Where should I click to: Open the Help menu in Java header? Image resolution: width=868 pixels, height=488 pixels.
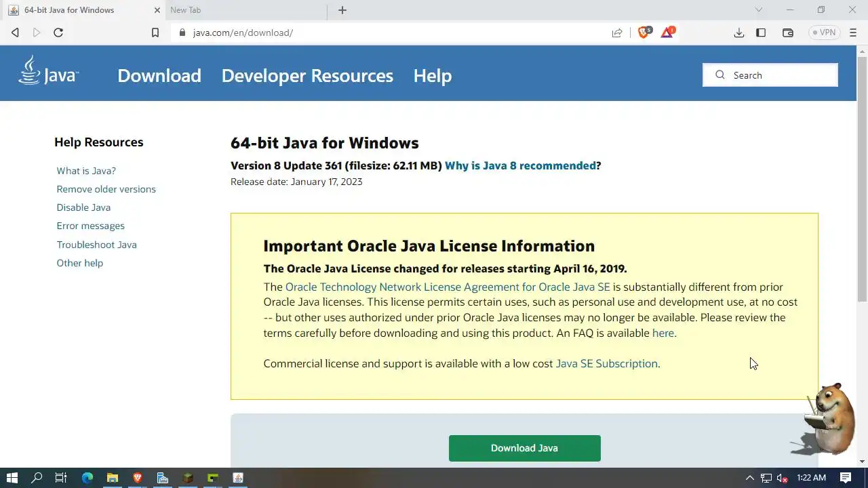[433, 75]
